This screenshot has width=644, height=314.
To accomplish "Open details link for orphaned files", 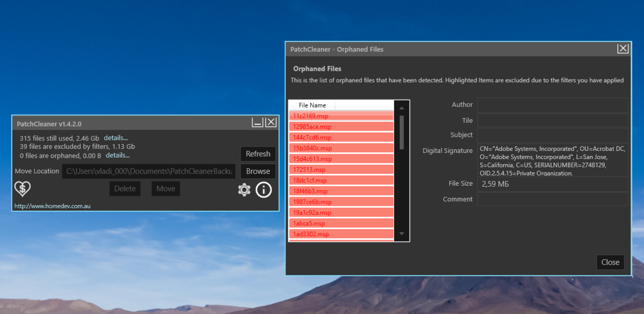I will point(118,155).
